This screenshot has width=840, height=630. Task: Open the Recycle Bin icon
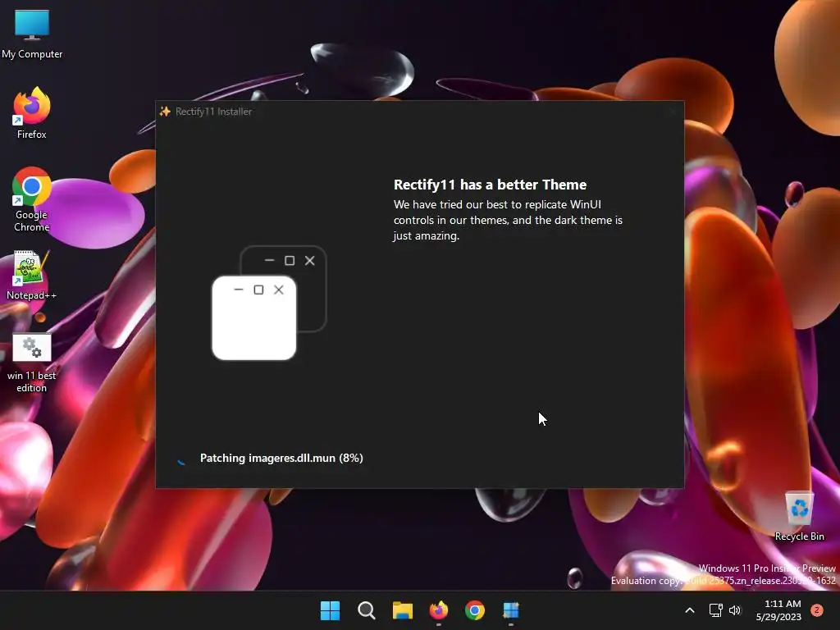pyautogui.click(x=799, y=517)
